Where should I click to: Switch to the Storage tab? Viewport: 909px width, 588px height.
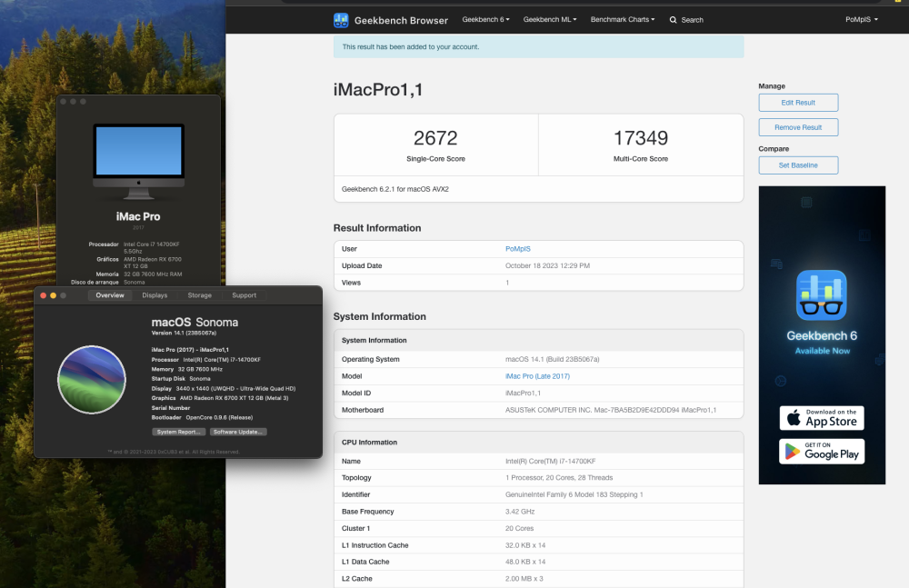(x=199, y=295)
